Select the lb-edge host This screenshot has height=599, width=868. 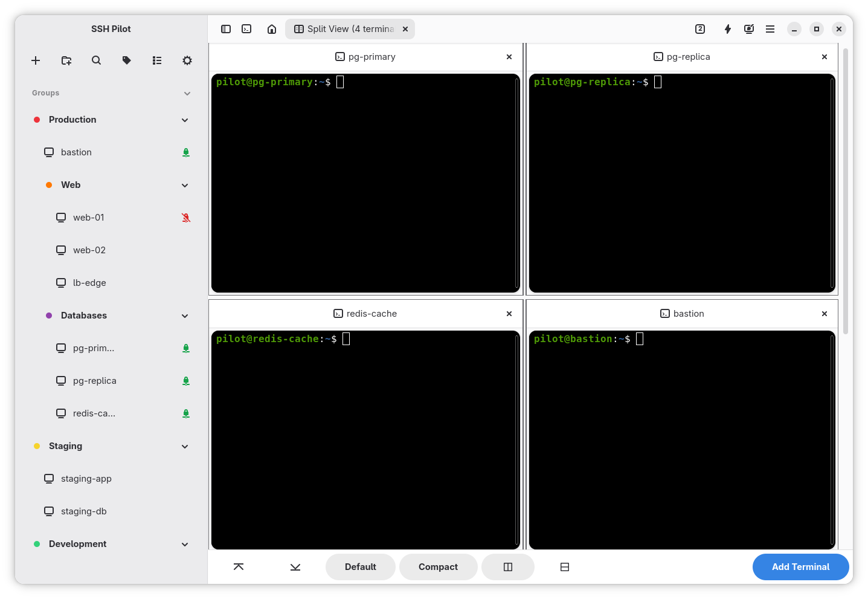(111, 283)
